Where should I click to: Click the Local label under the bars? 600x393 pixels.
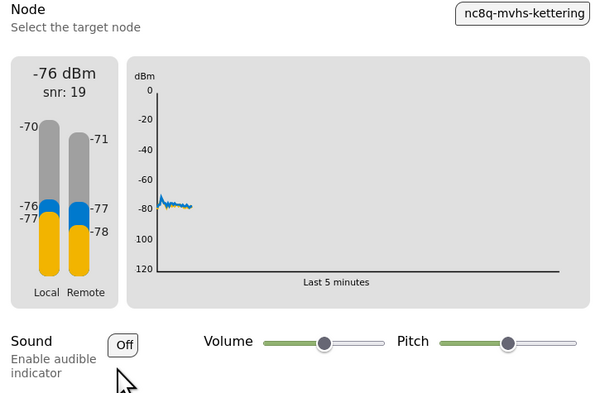47,292
